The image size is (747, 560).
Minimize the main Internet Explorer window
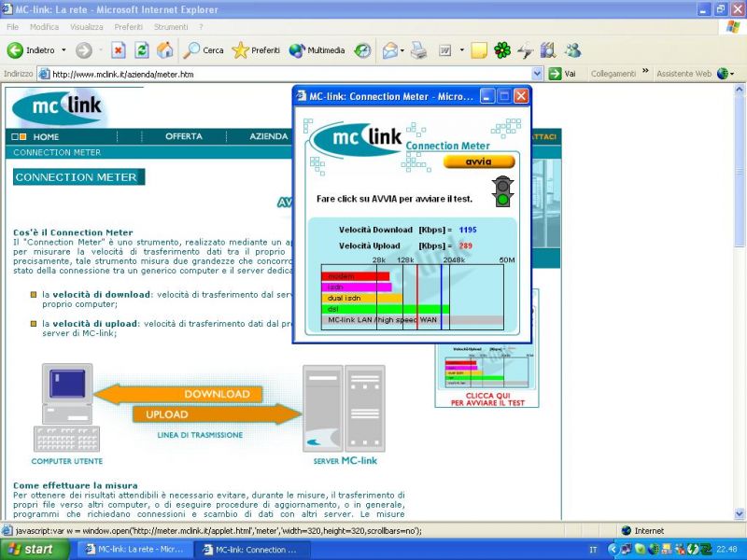[x=704, y=9]
